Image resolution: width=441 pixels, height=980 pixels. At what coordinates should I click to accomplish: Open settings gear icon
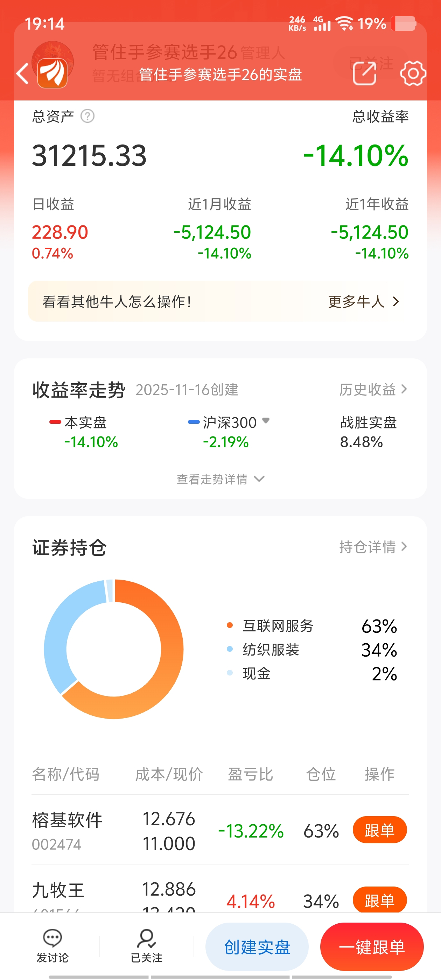412,73
